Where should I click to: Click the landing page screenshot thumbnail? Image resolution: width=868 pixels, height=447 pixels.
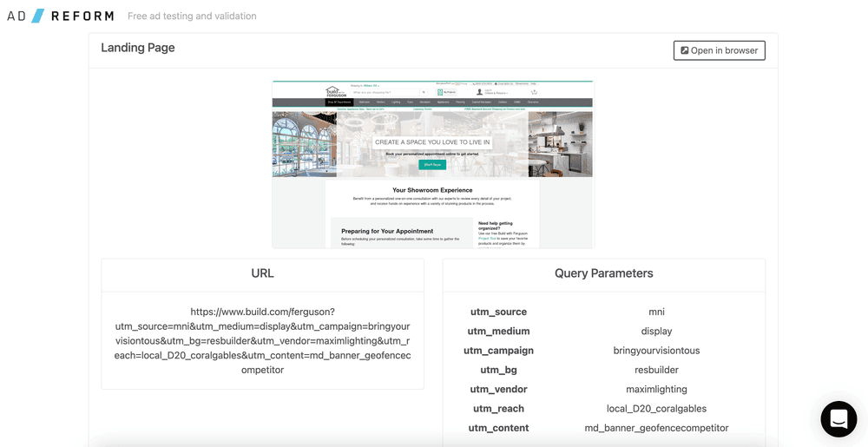432,164
